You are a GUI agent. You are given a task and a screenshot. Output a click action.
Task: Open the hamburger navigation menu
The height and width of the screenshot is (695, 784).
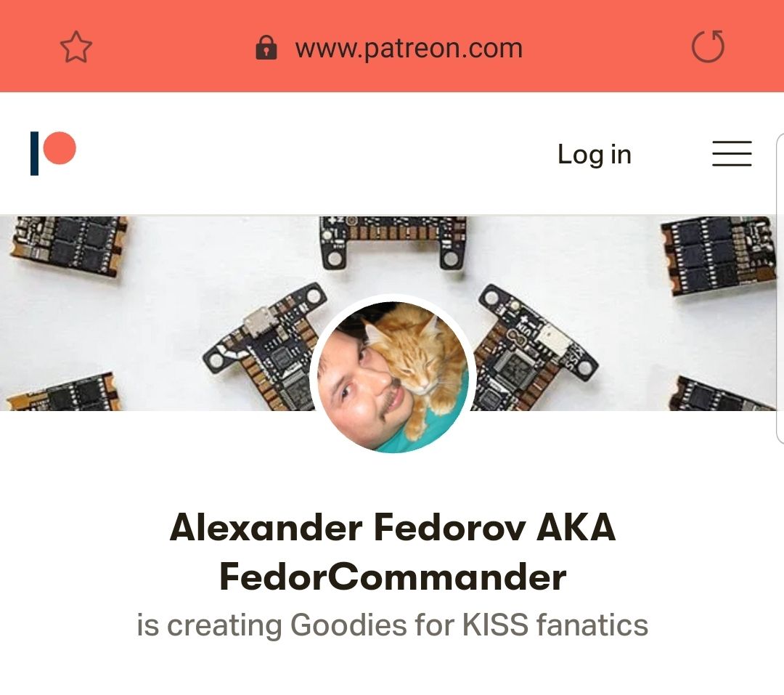click(732, 154)
